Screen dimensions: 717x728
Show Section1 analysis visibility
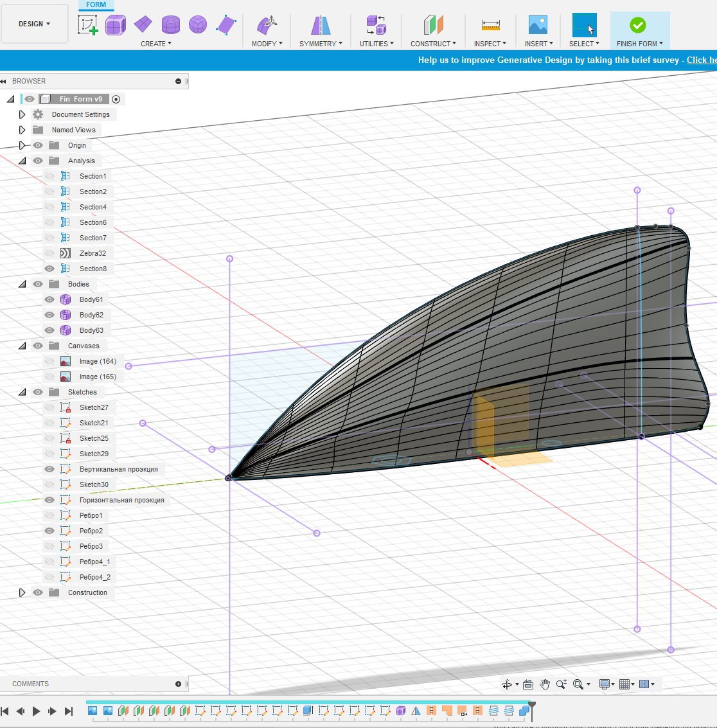(x=49, y=176)
